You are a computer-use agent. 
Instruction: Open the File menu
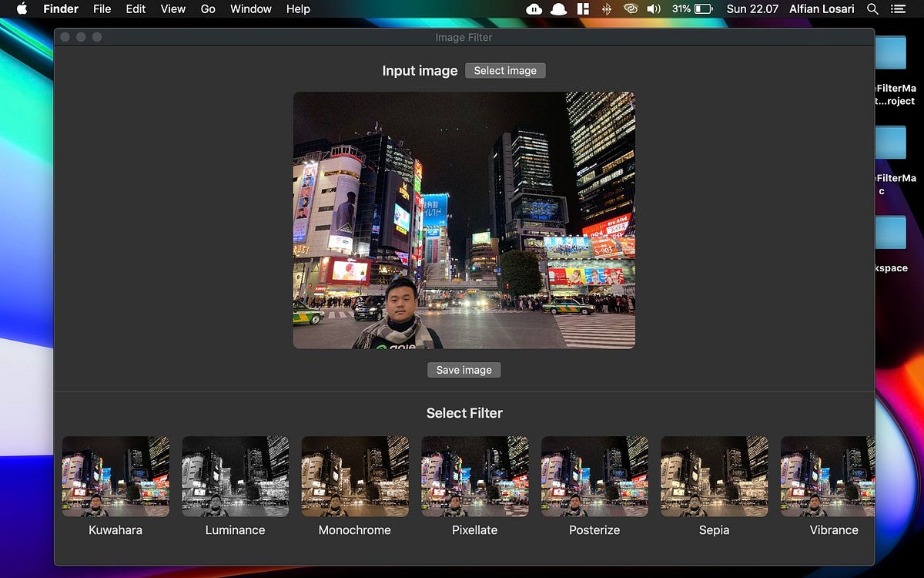pos(102,9)
